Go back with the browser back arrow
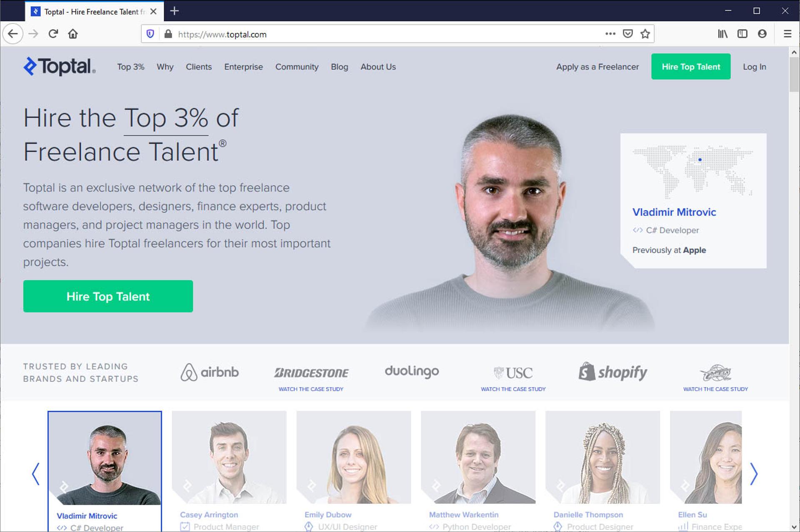 13,34
